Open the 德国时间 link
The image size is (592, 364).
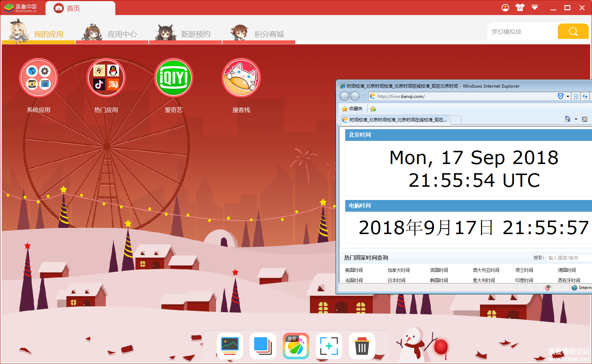coord(567,270)
